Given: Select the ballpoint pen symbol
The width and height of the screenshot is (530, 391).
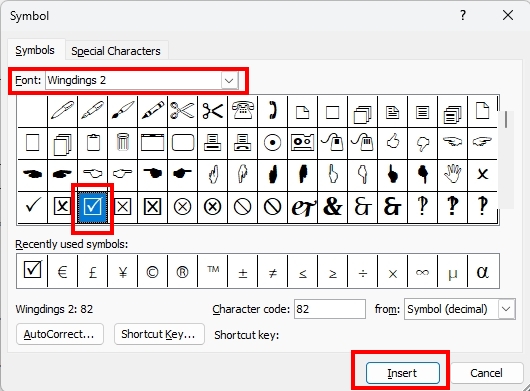Looking at the screenshot, I should tap(63, 111).
